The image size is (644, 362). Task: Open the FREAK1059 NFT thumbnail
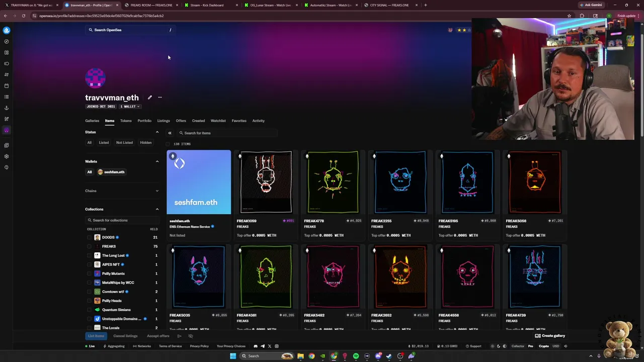point(266,182)
